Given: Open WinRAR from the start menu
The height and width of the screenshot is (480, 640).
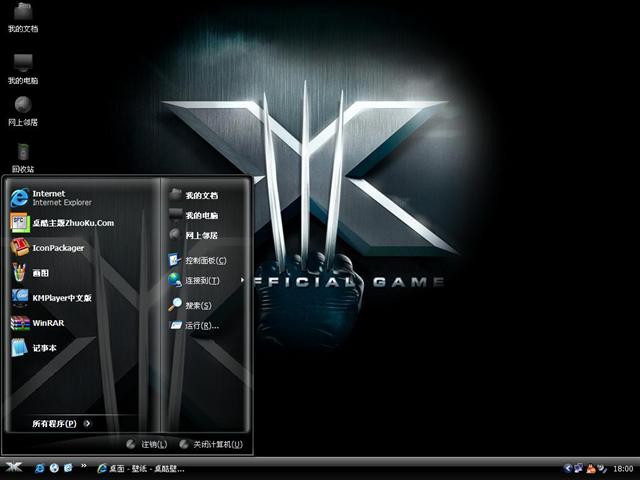Looking at the screenshot, I should click(x=47, y=323).
